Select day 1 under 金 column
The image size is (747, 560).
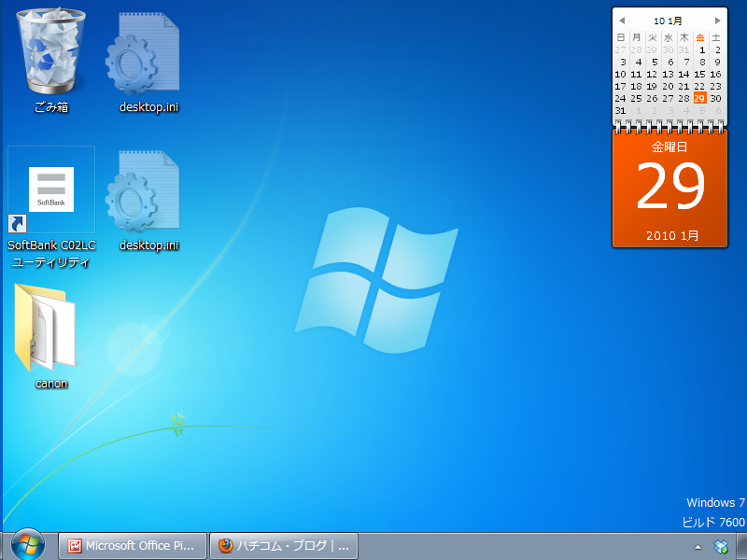(x=702, y=50)
